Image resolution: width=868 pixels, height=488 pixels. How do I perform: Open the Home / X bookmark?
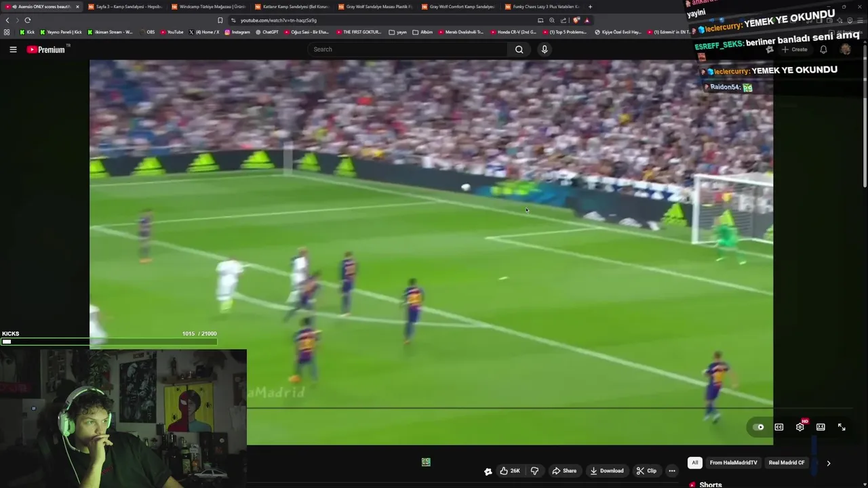click(x=204, y=32)
